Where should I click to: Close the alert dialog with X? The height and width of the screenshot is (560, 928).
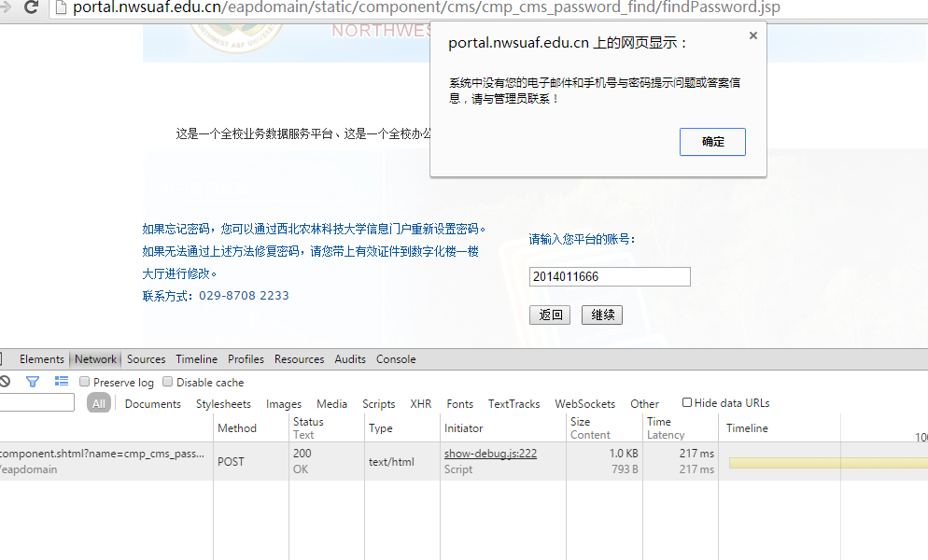pyautogui.click(x=752, y=35)
